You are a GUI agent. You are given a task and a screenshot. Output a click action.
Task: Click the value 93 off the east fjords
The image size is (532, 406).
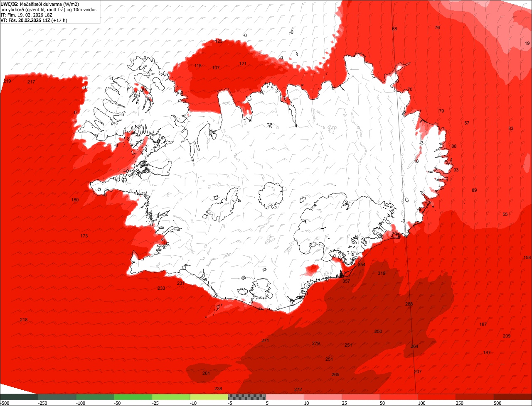(x=456, y=170)
